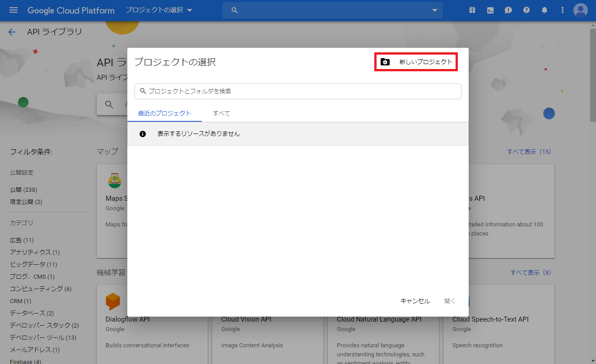
Task: Click すべて表示 (8) for machine learning
Action: (531, 272)
